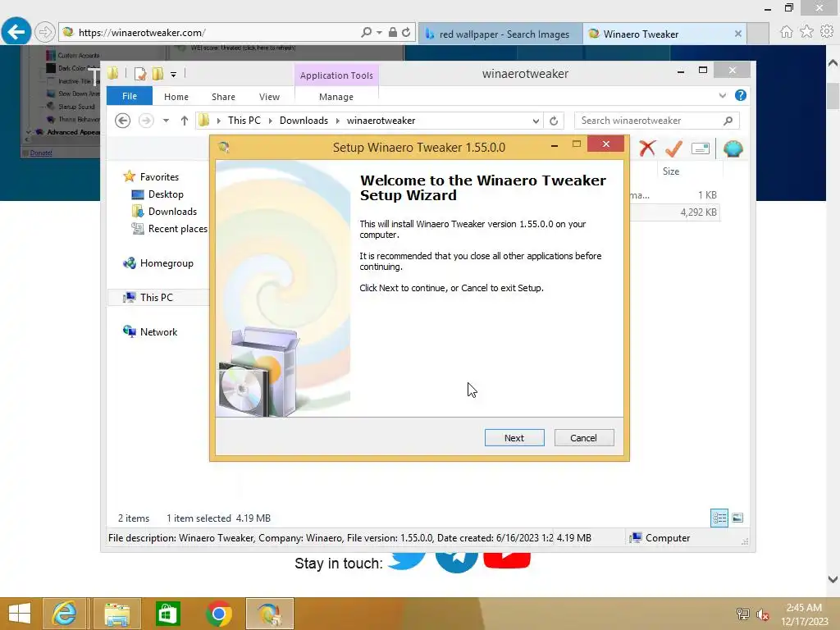Switch to details view layout
Viewport: 840px width, 630px height.
pyautogui.click(x=719, y=518)
